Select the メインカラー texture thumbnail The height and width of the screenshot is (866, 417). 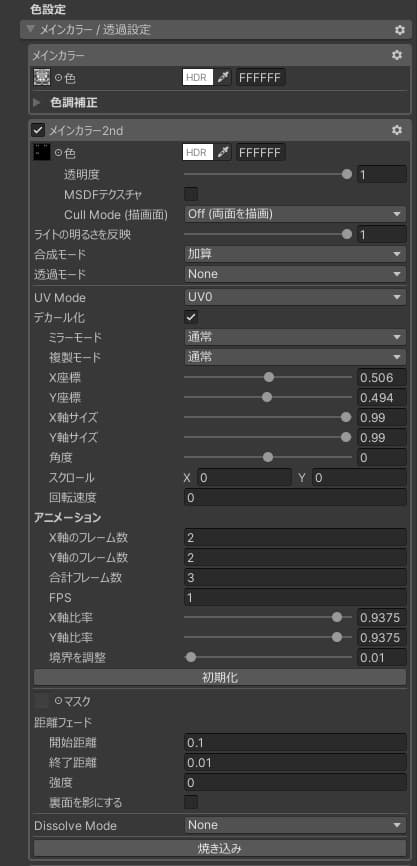pos(42,78)
